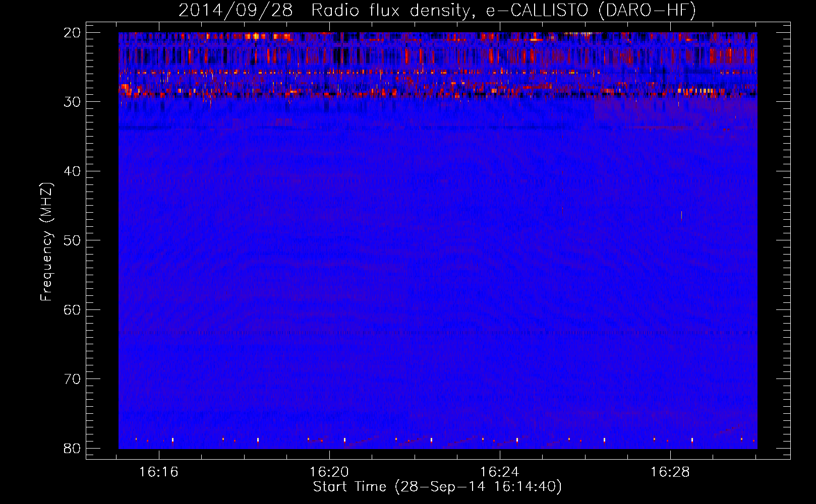Click the "Start Time (28-Sep-14 16:14:40)" label
The height and width of the screenshot is (504, 816).
pos(437,487)
